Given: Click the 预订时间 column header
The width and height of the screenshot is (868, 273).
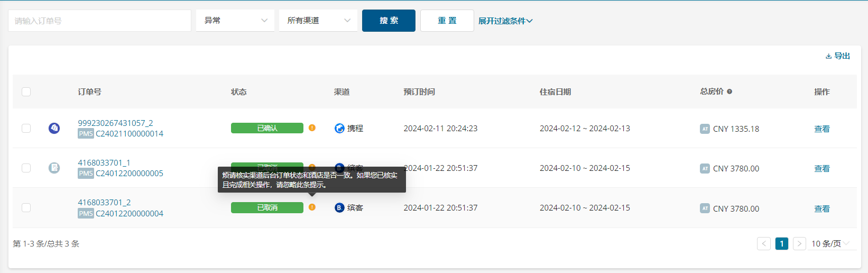Looking at the screenshot, I should 419,92.
